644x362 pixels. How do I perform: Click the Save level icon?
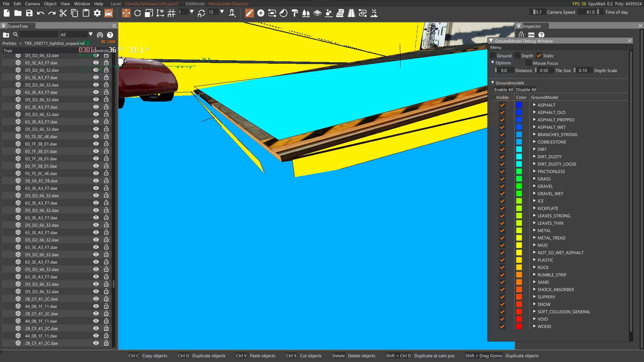point(29,13)
